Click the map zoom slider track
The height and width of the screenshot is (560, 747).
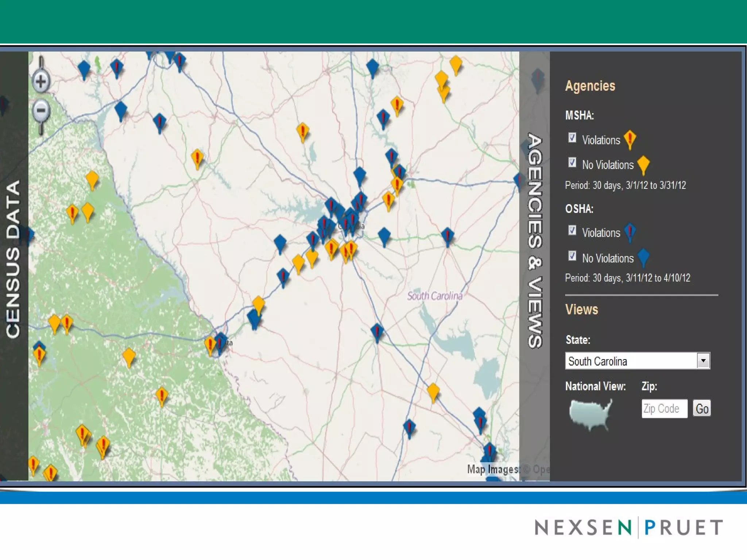41,63
